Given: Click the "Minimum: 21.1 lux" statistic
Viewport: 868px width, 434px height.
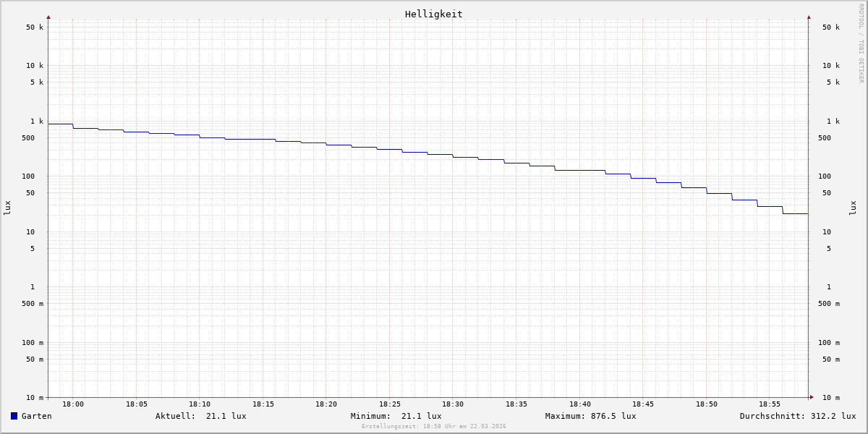Looking at the screenshot, I should coord(396,416).
